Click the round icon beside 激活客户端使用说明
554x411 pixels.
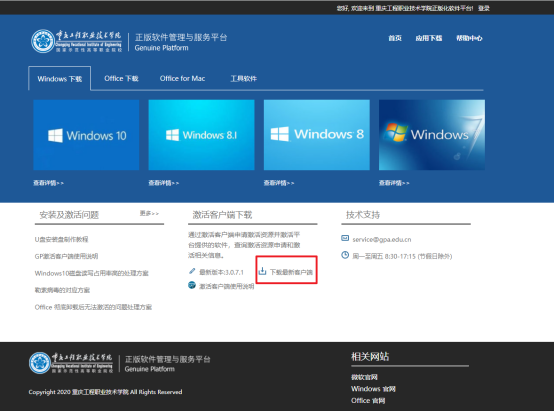192,285
